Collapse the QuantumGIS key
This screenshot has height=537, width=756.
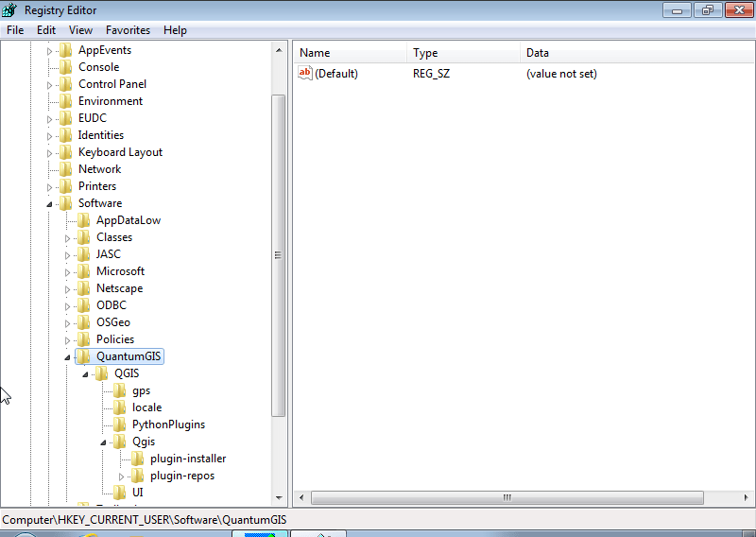click(x=67, y=357)
